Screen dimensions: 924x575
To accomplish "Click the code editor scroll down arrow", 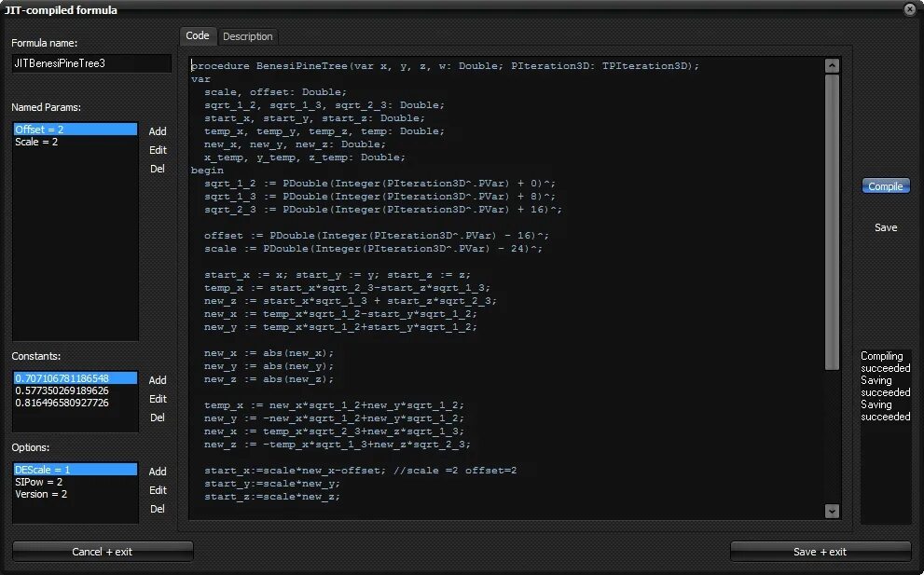I will point(832,511).
